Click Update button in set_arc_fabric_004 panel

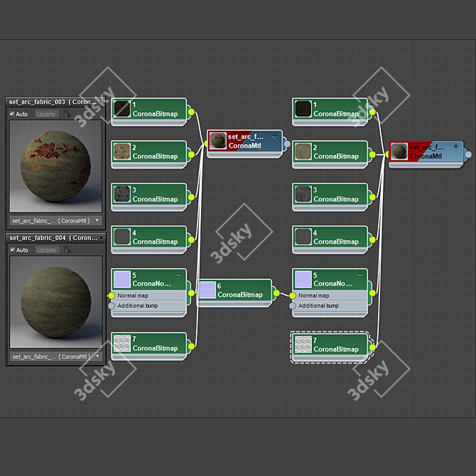pyautogui.click(x=47, y=250)
